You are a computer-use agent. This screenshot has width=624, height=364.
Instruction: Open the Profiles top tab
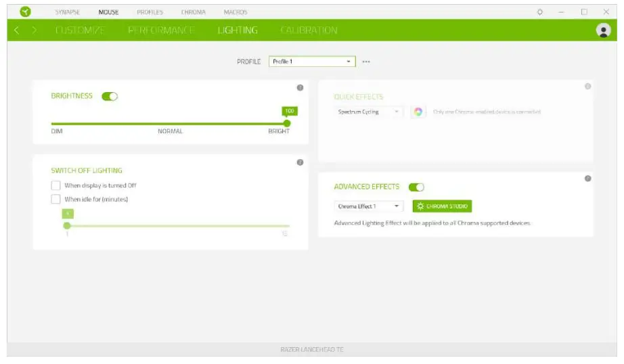150,12
